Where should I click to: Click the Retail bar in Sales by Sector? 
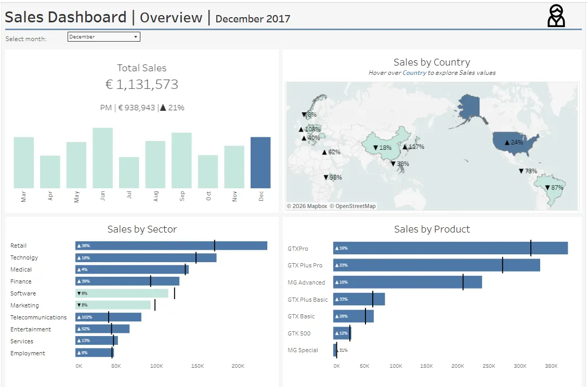pos(172,245)
